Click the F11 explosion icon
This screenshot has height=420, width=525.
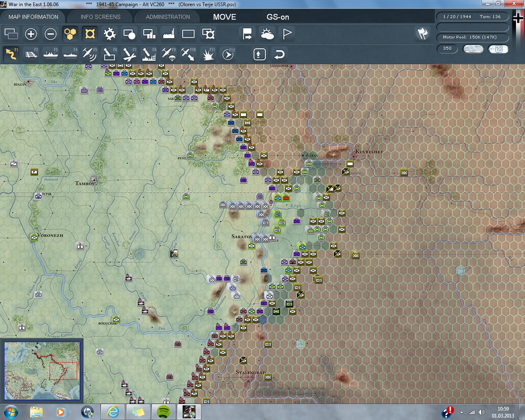(208, 54)
